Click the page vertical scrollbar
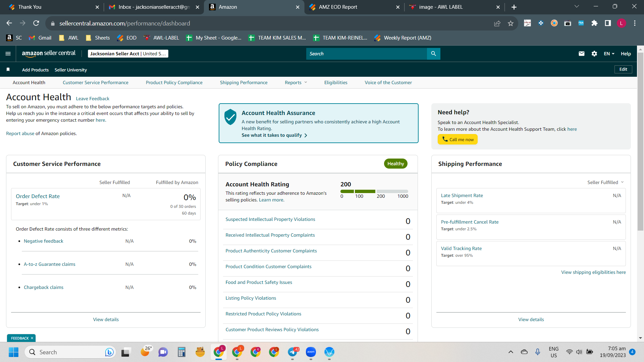Screen dimensions: 644x362 tap(640, 141)
